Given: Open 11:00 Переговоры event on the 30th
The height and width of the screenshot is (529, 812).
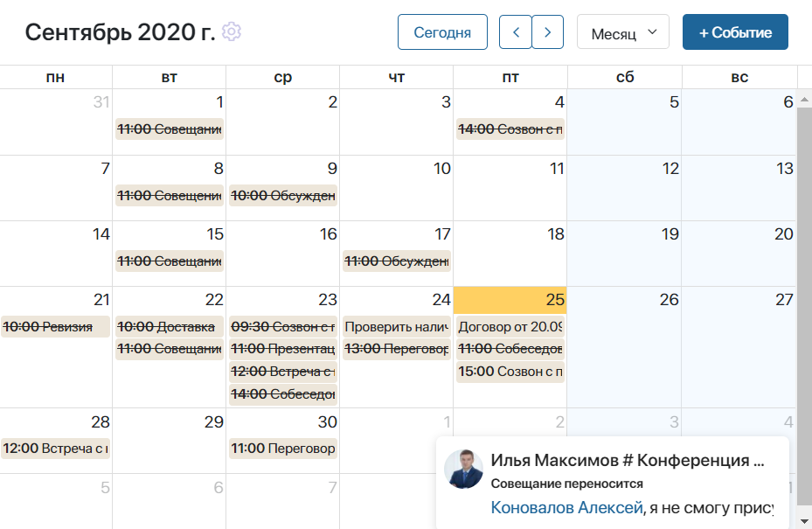Looking at the screenshot, I should (282, 449).
